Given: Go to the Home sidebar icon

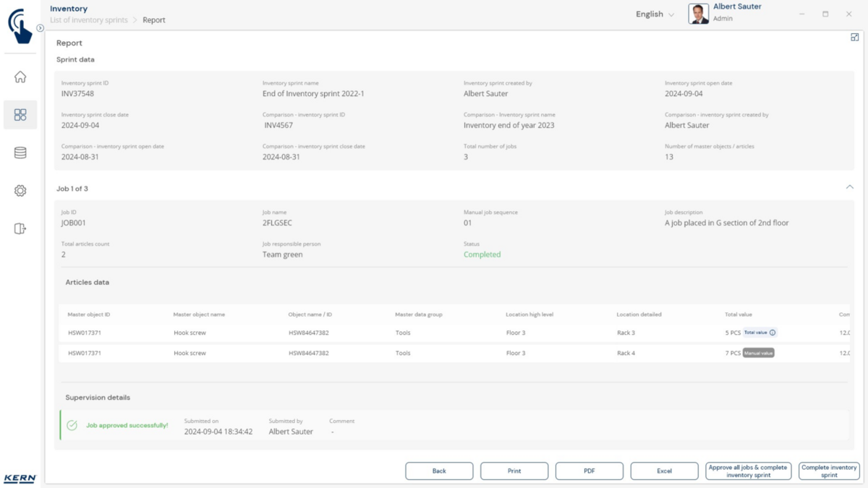Looking at the screenshot, I should tap(20, 77).
